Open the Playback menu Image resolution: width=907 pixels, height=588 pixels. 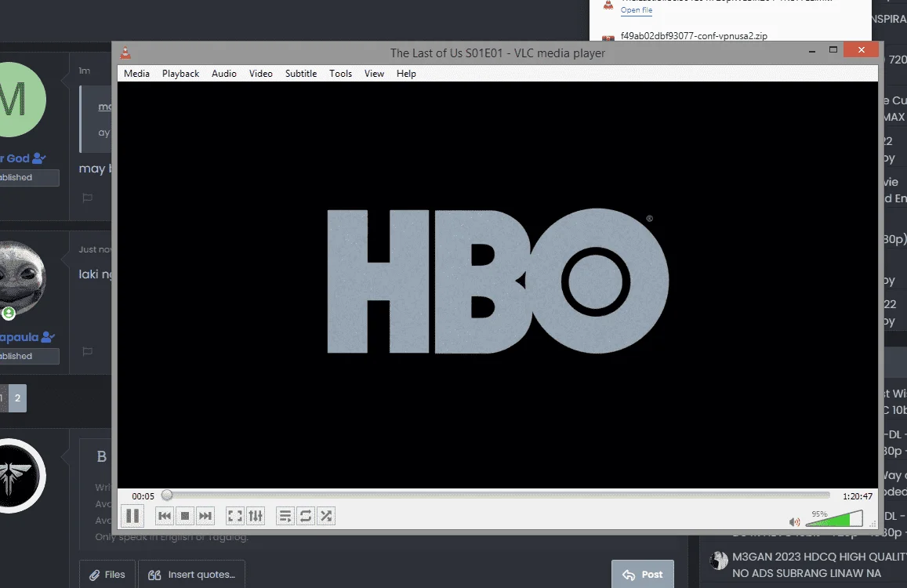180,74
